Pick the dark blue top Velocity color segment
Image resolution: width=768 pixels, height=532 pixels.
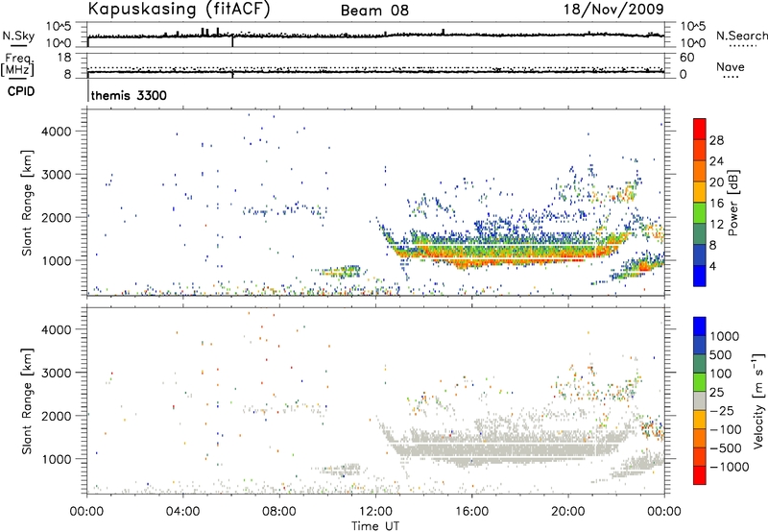click(700, 326)
